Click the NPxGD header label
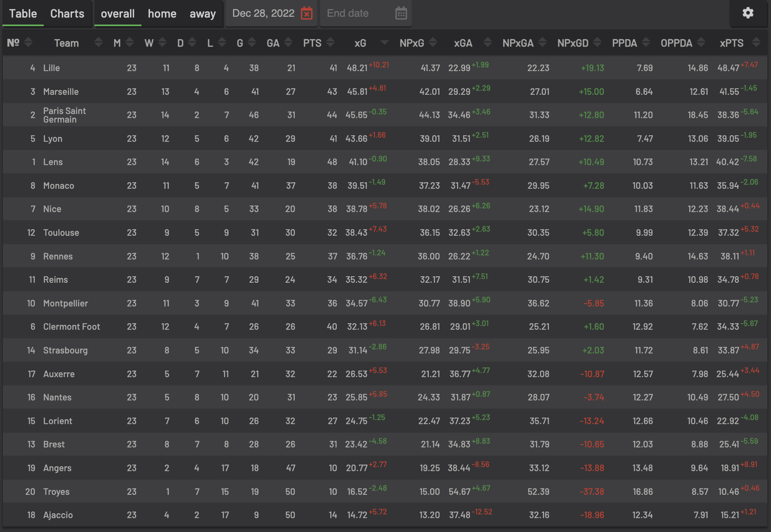This screenshot has width=771, height=532. [x=573, y=43]
